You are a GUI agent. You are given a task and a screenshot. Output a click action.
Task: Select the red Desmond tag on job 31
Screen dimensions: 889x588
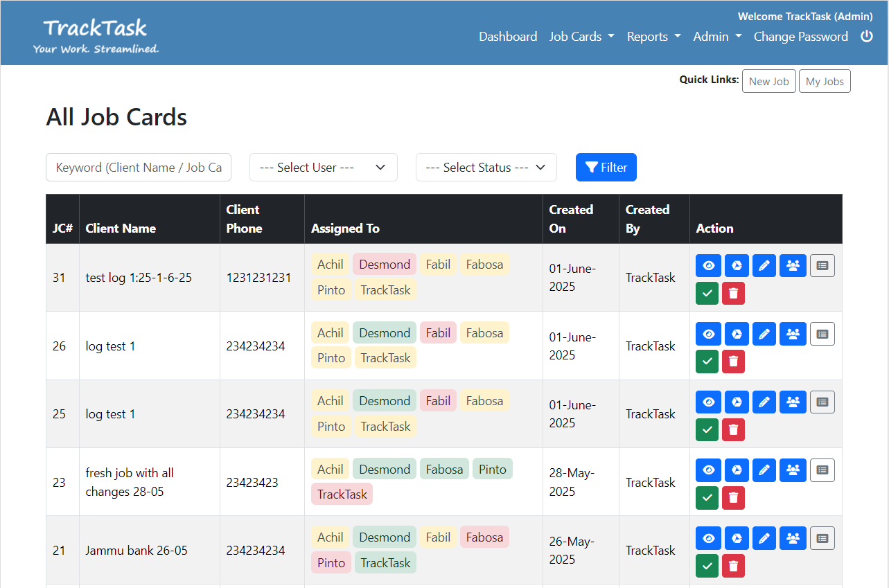[385, 265]
